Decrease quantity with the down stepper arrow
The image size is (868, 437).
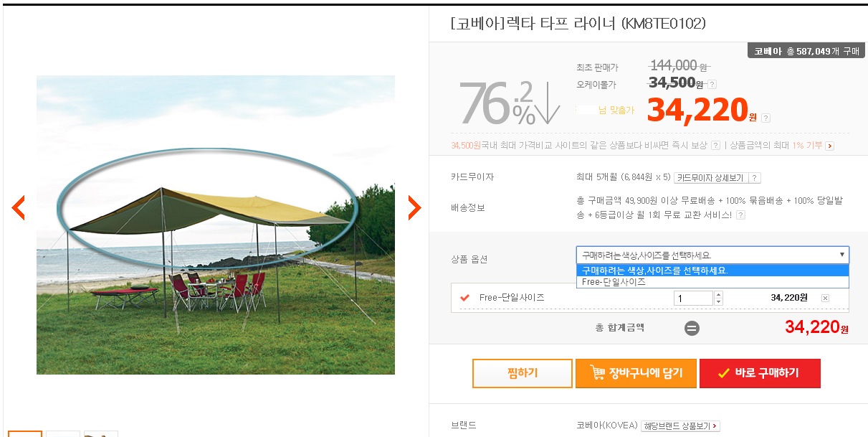click(719, 301)
